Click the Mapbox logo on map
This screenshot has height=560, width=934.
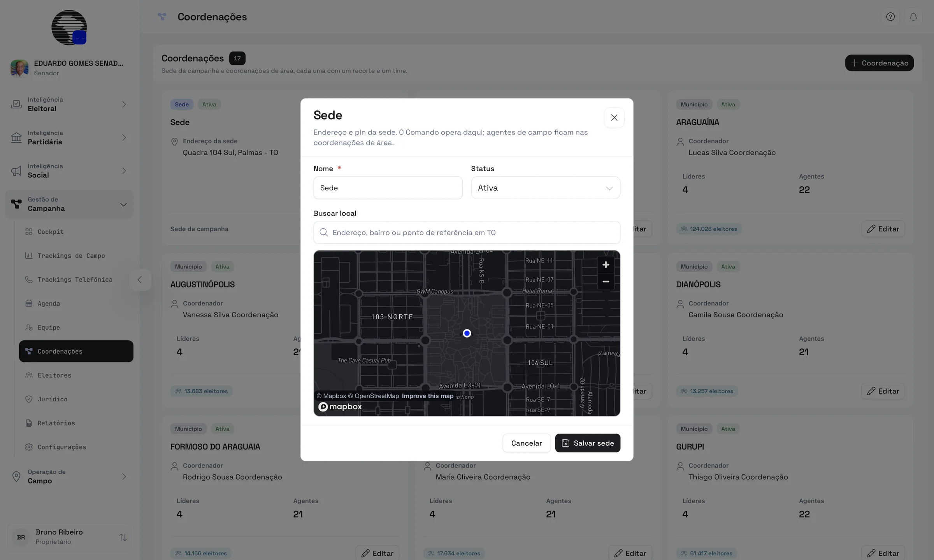click(340, 407)
